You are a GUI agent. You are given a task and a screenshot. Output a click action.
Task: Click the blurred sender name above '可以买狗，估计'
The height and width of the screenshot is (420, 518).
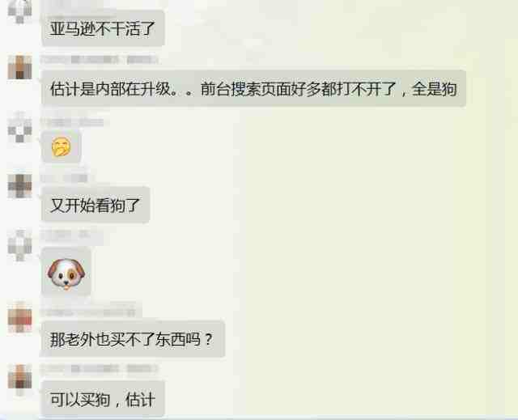pos(99,369)
